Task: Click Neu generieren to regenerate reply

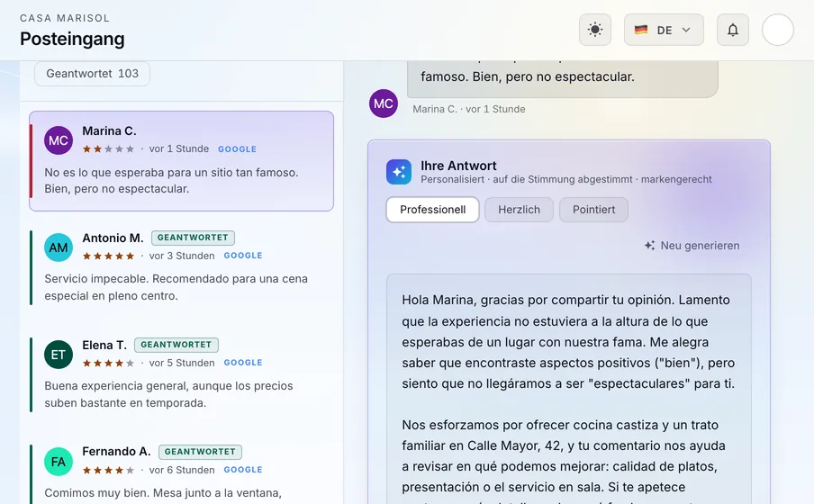Action: pyautogui.click(x=692, y=246)
